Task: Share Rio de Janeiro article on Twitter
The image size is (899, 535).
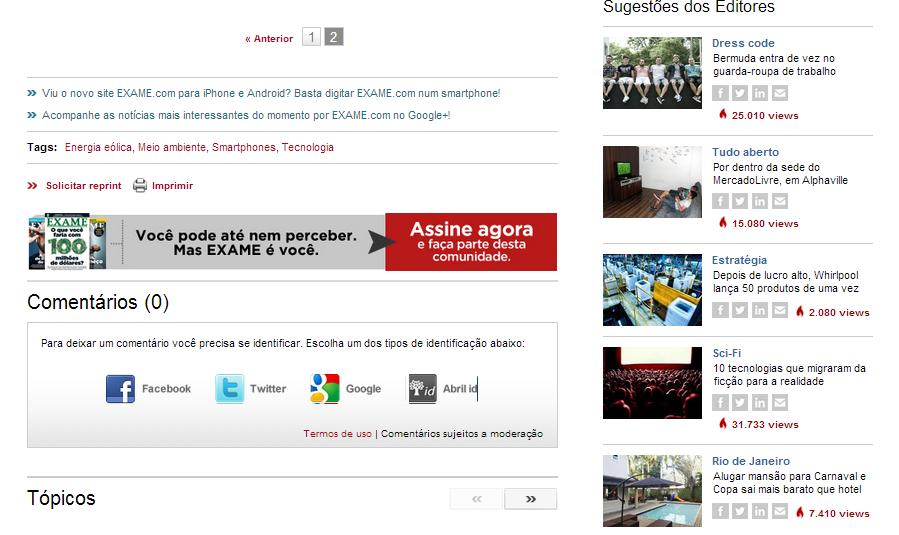Action: (740, 512)
